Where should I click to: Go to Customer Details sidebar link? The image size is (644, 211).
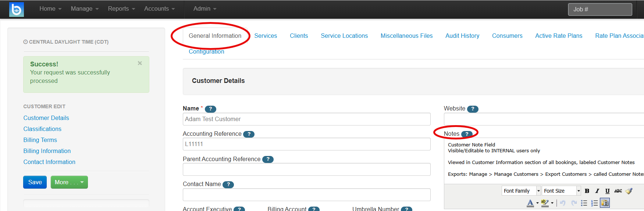coord(46,118)
